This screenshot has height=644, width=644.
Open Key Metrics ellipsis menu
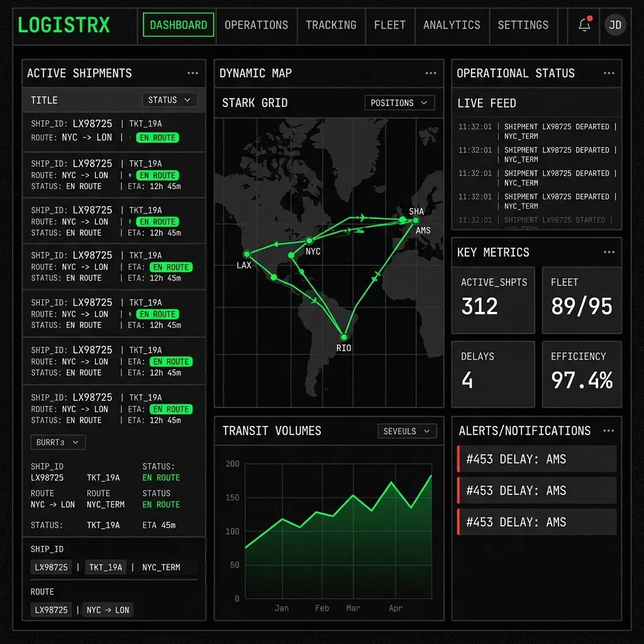[608, 253]
